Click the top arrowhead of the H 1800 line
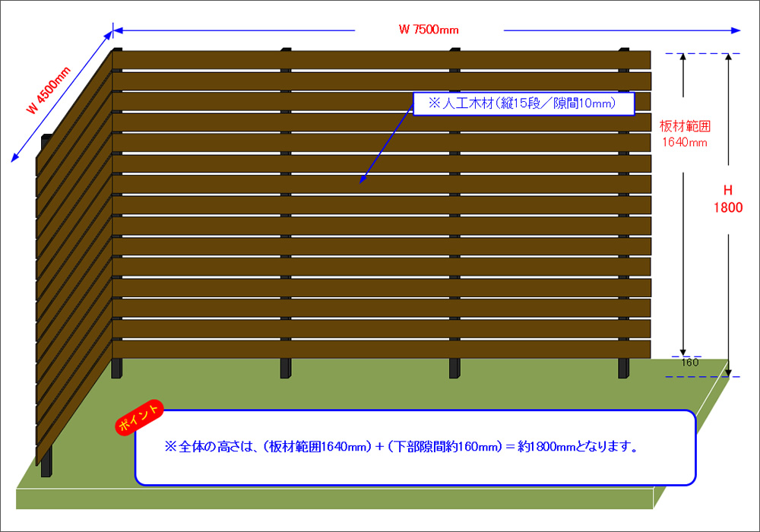Screen dimensions: 760x532 point(728,56)
